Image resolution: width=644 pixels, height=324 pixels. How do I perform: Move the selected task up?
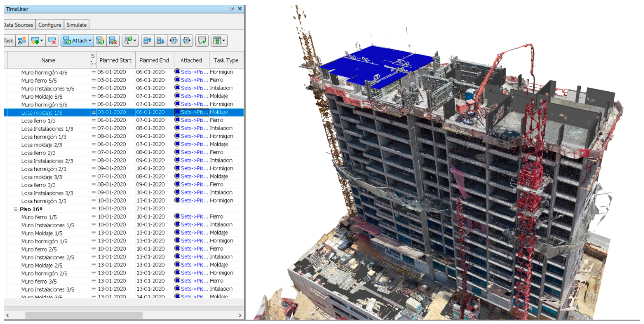click(x=147, y=41)
